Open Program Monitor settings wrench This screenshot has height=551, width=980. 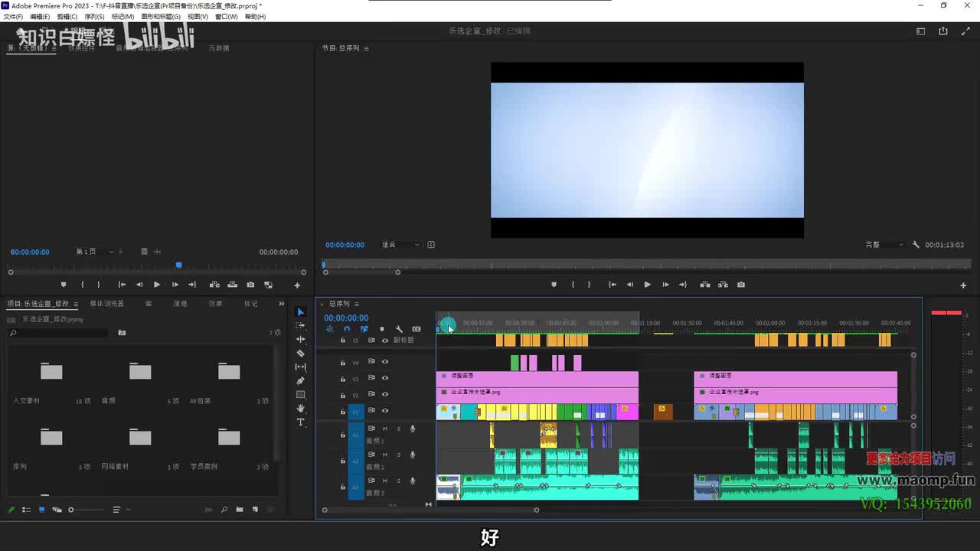(x=916, y=245)
